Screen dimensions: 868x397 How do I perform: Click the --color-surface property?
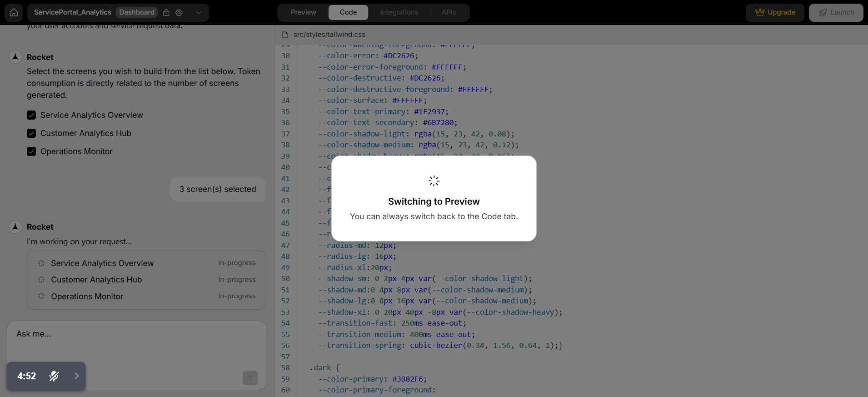351,101
